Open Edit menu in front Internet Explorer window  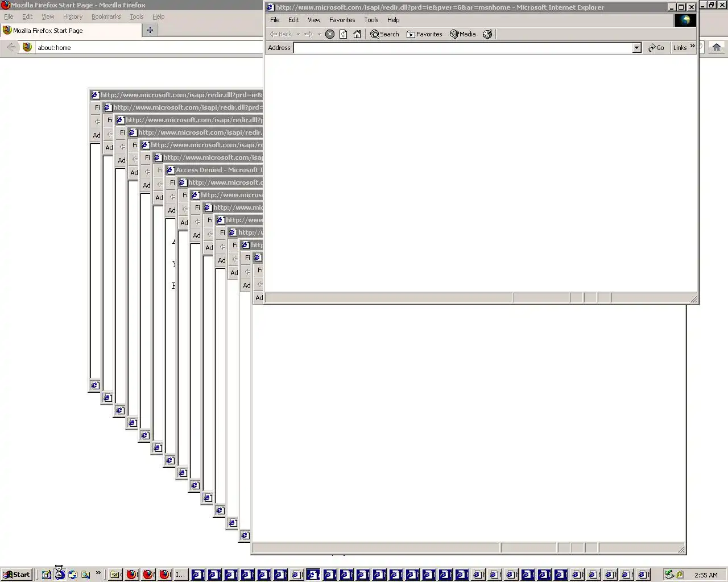pos(293,20)
